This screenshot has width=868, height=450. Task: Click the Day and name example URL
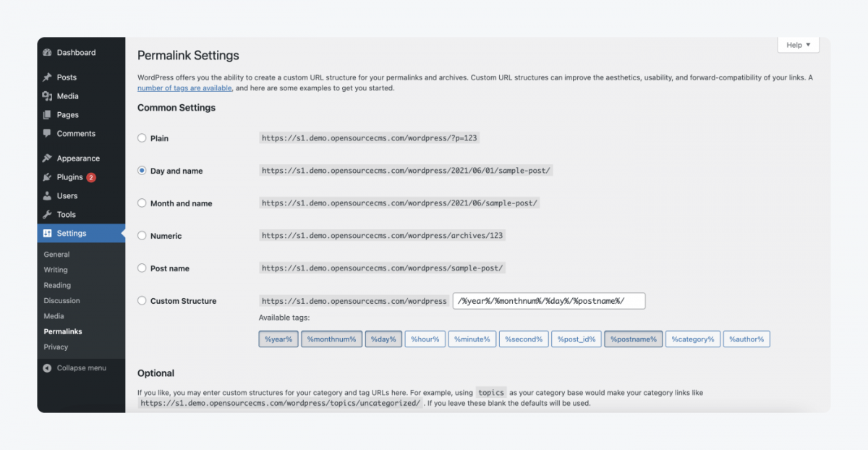(406, 171)
